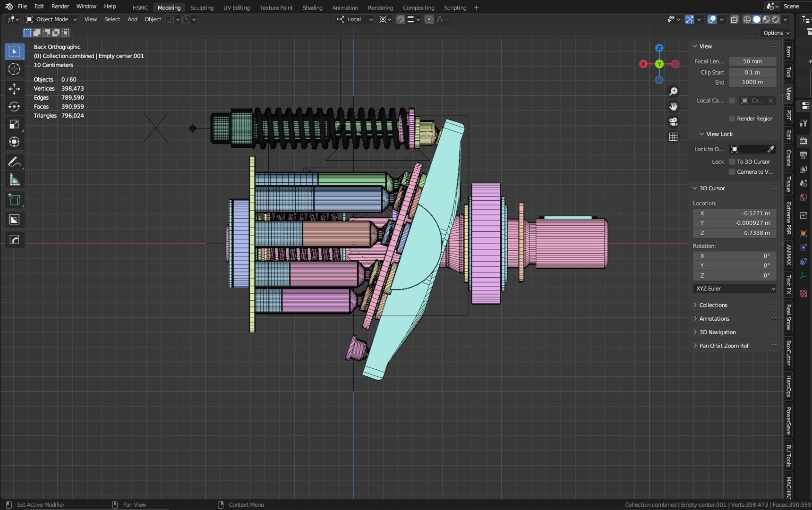Select the Annotate pencil tool
This screenshot has height=510, width=812.
pos(14,162)
